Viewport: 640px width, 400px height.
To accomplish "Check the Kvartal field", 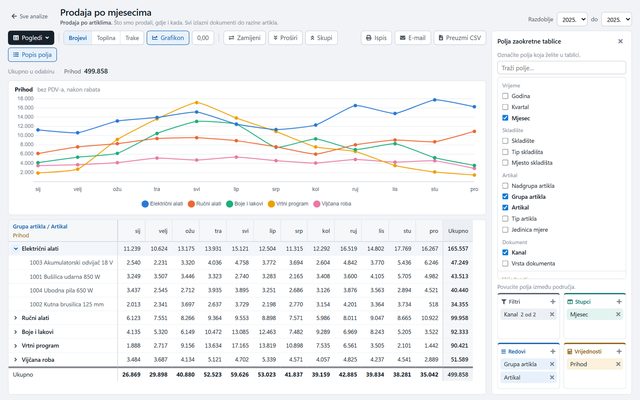I will coord(505,107).
